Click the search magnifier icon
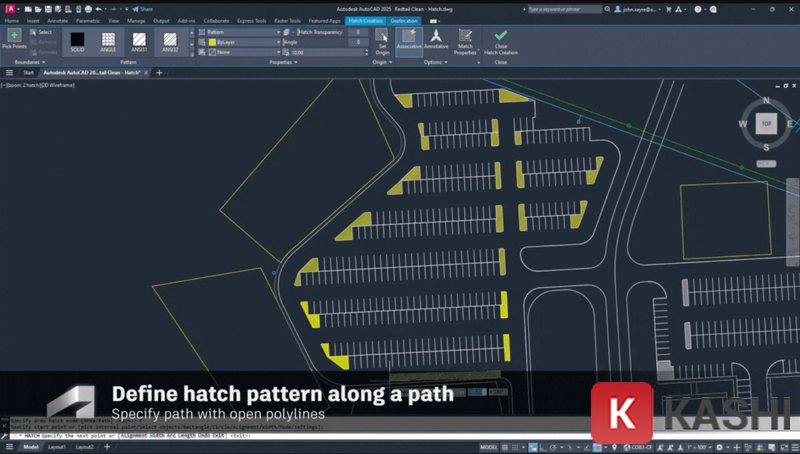 point(608,9)
